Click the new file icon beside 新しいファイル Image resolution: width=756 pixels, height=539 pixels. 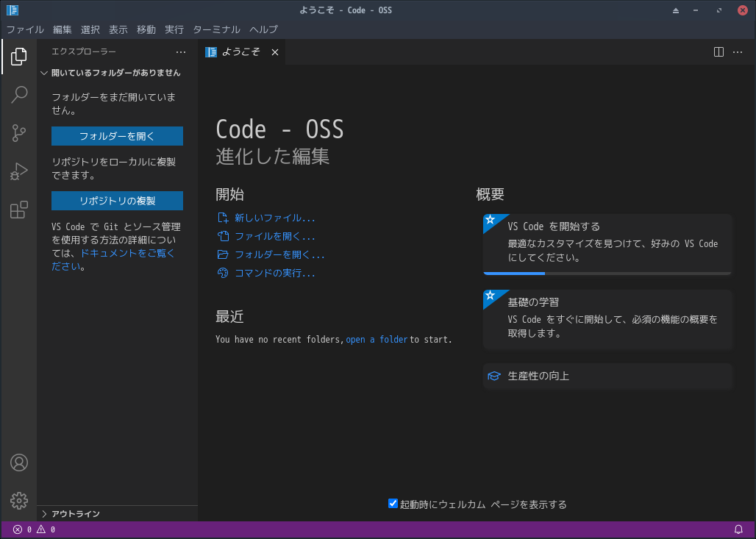click(x=223, y=218)
